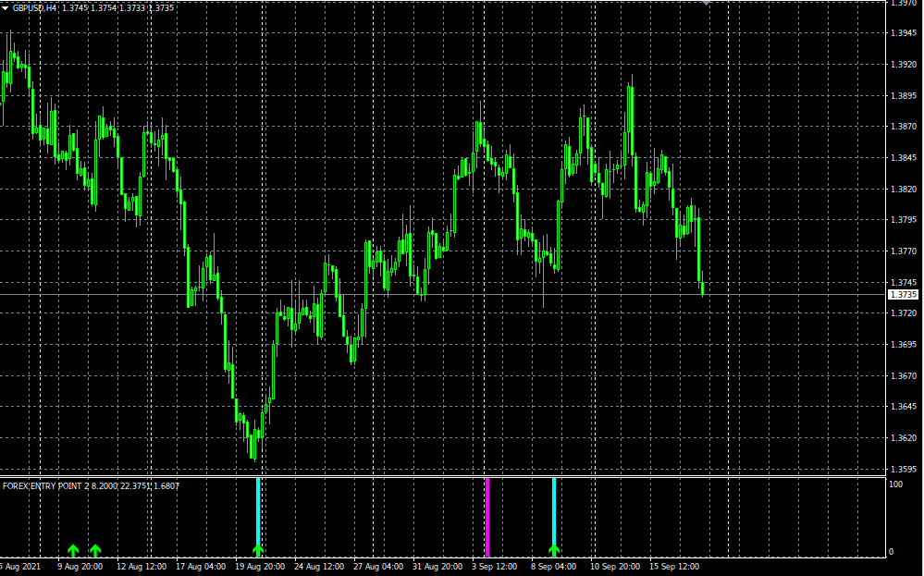Click the 1.3920 price axis label

pyautogui.click(x=903, y=65)
